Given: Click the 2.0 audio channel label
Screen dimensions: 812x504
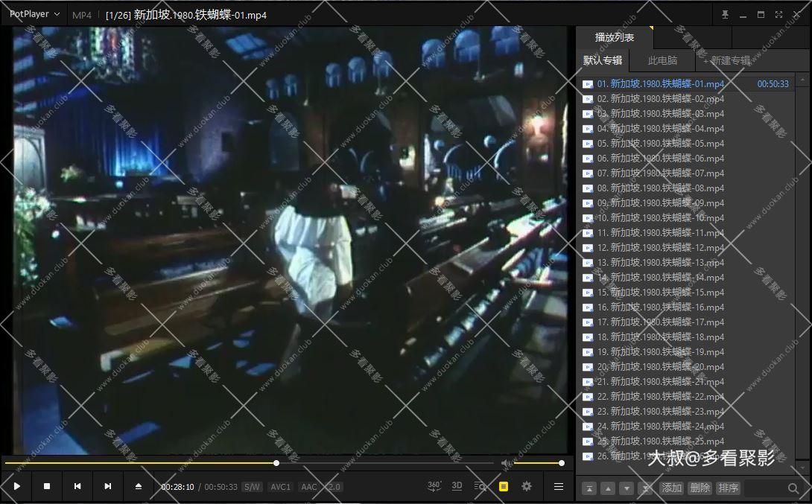Looking at the screenshot, I should tap(334, 487).
